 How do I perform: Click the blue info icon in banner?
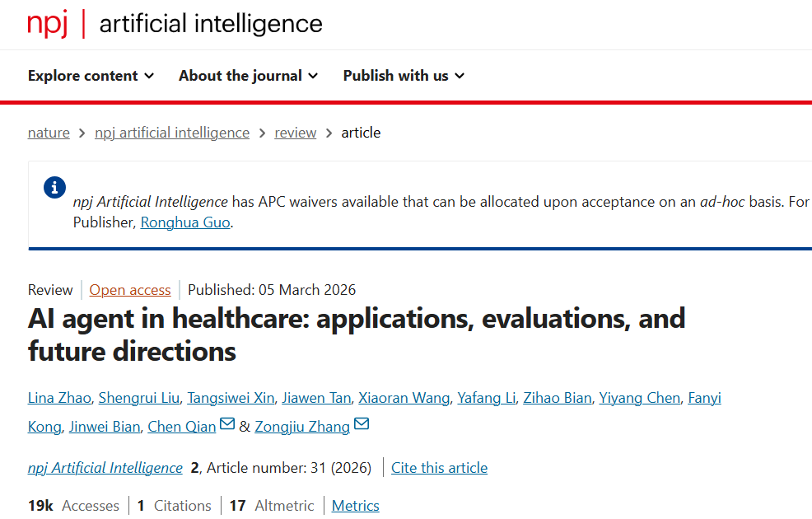[54, 188]
